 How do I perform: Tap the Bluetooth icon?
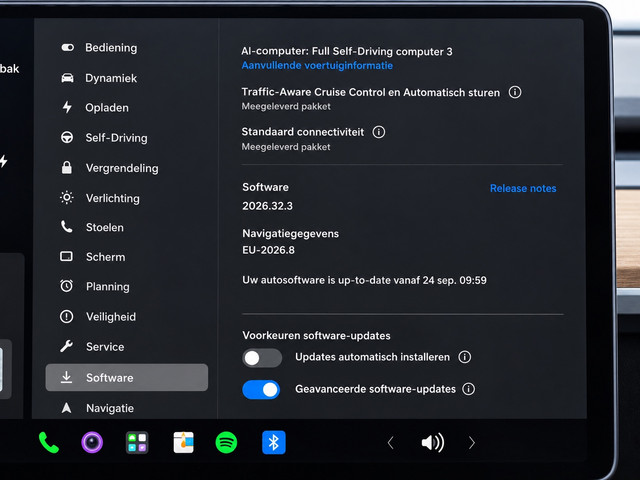pos(274,442)
